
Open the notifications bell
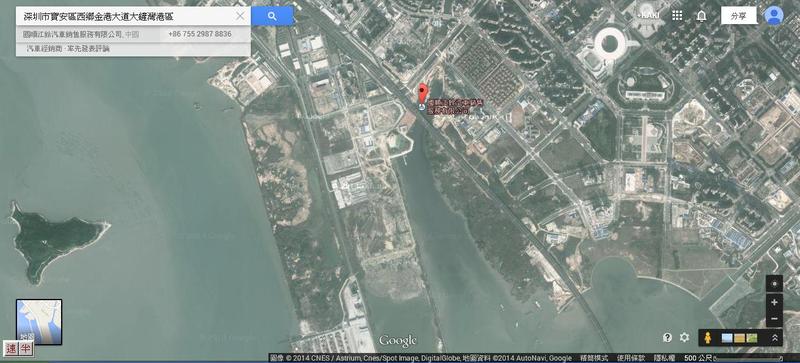coord(702,16)
